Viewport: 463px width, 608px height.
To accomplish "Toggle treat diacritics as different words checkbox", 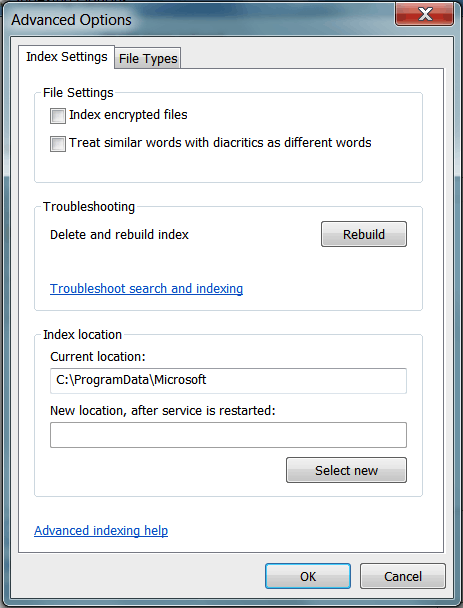I will [58, 144].
